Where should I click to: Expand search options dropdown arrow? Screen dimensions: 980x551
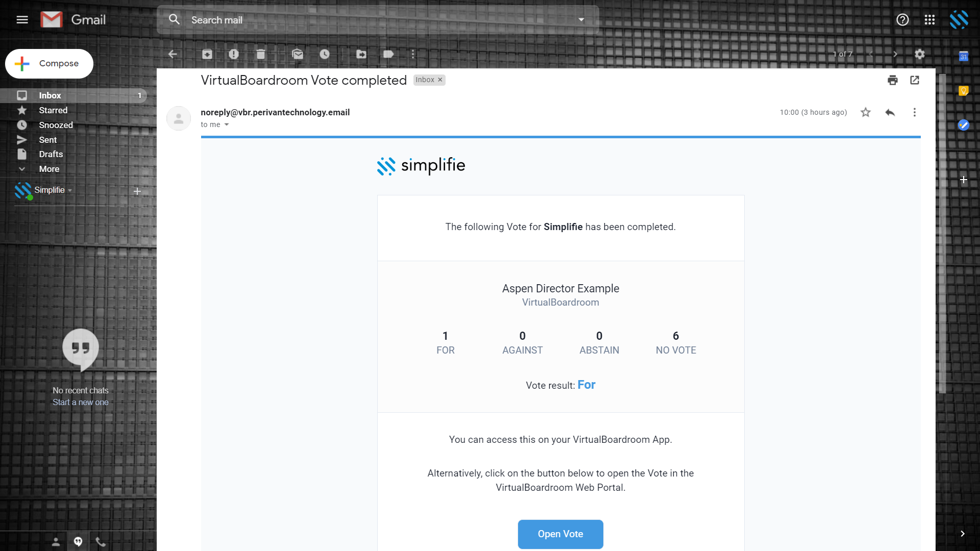click(x=581, y=20)
